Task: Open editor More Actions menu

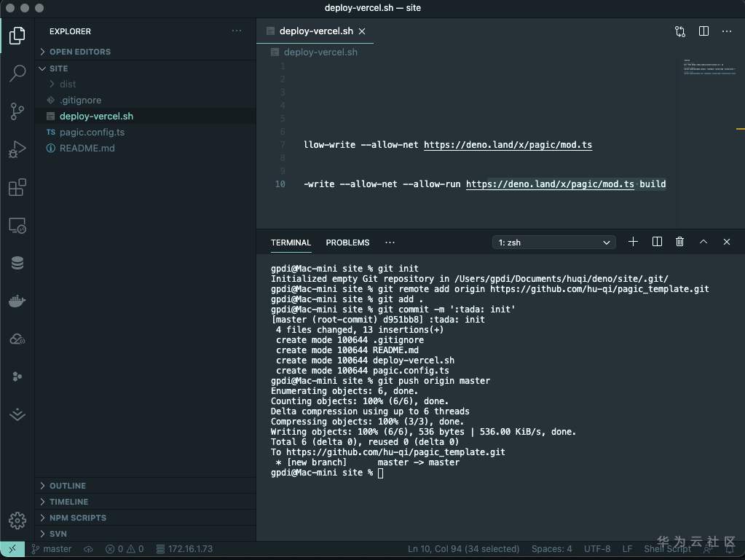Action: tap(727, 31)
